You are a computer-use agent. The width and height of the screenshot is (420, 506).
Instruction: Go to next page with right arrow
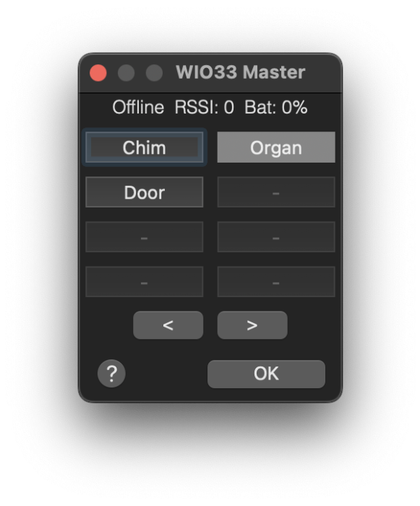tap(252, 325)
